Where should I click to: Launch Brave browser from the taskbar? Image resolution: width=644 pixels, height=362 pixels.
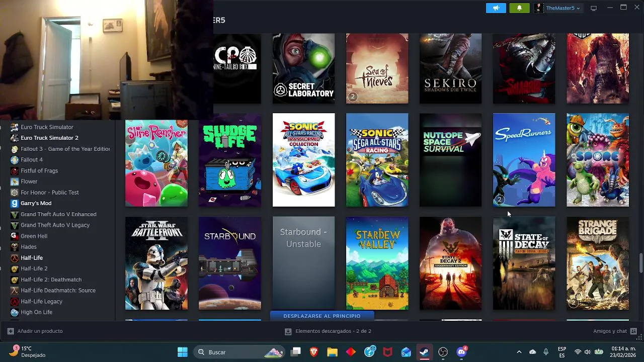314,352
